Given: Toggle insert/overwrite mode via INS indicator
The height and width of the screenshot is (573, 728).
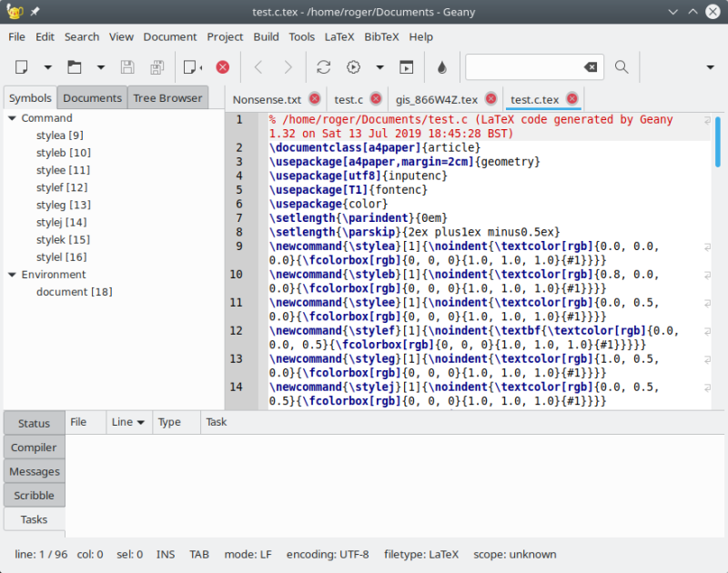Looking at the screenshot, I should (x=165, y=554).
